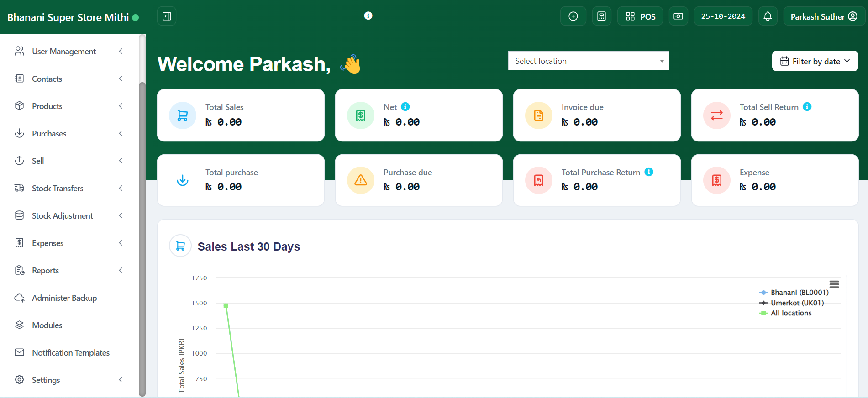Click the plus circle icon in header
Viewport: 868px width, 398px height.
[x=573, y=16]
